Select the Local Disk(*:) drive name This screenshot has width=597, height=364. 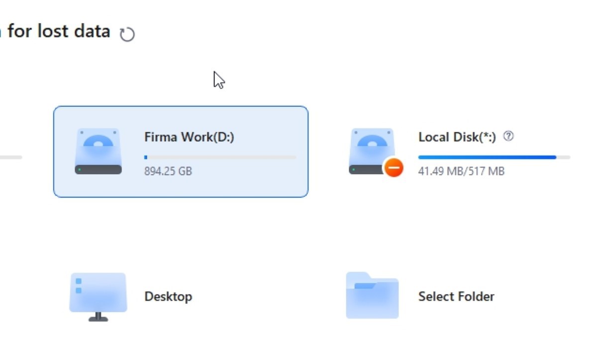457,137
